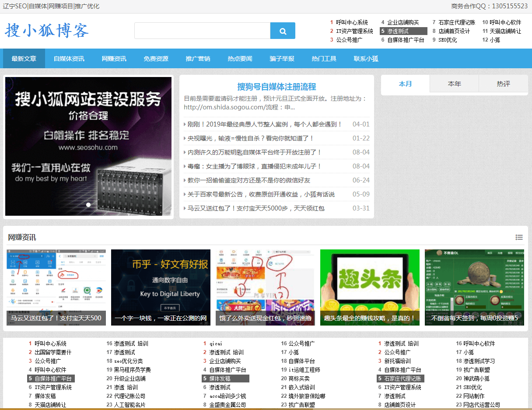Screen dimensions: 532x410
Task: Select the 本月 tab
Action: tap(405, 84)
